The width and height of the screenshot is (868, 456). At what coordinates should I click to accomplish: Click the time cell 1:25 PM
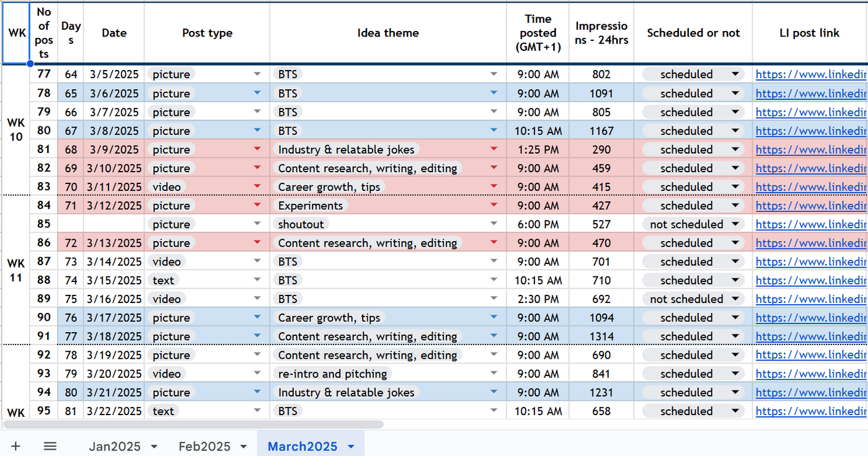click(x=538, y=149)
